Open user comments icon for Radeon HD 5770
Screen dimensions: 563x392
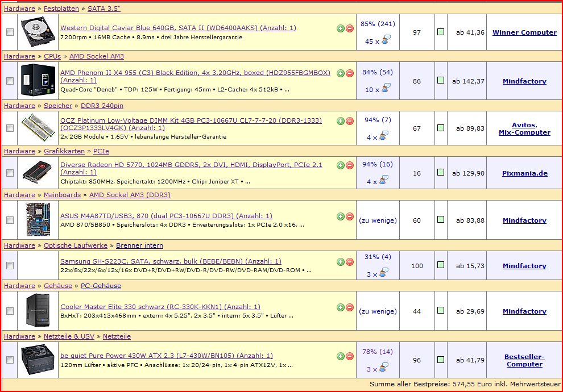[384, 180]
